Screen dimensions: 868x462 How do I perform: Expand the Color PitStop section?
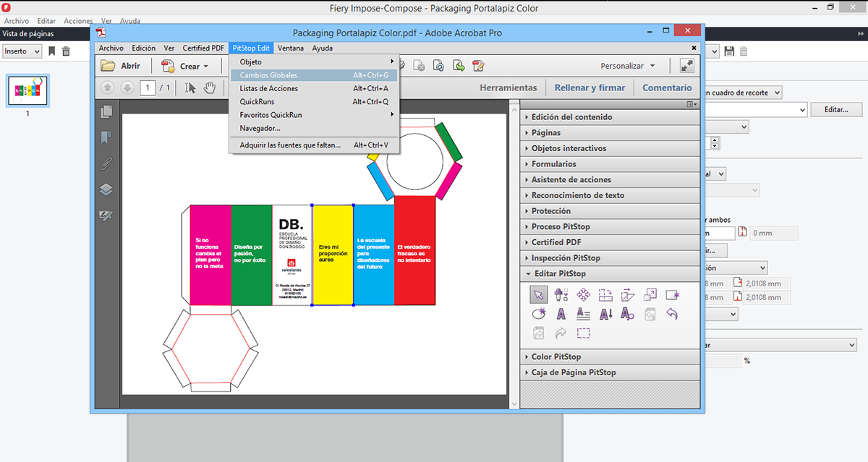(x=556, y=357)
